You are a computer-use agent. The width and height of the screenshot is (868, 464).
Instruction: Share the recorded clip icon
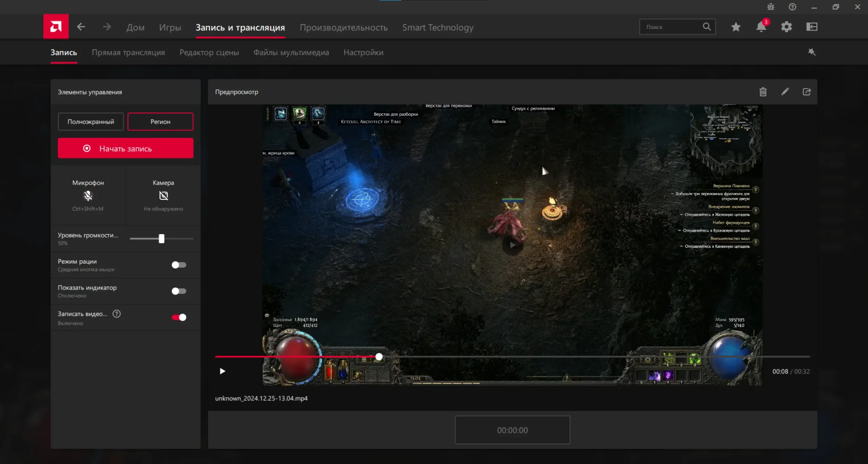(807, 92)
